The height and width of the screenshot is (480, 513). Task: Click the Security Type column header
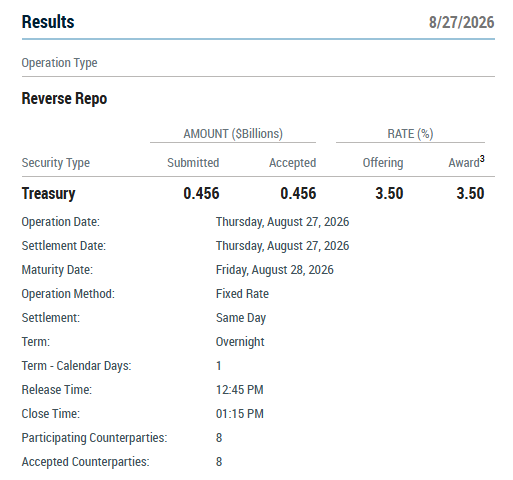pyautogui.click(x=56, y=163)
